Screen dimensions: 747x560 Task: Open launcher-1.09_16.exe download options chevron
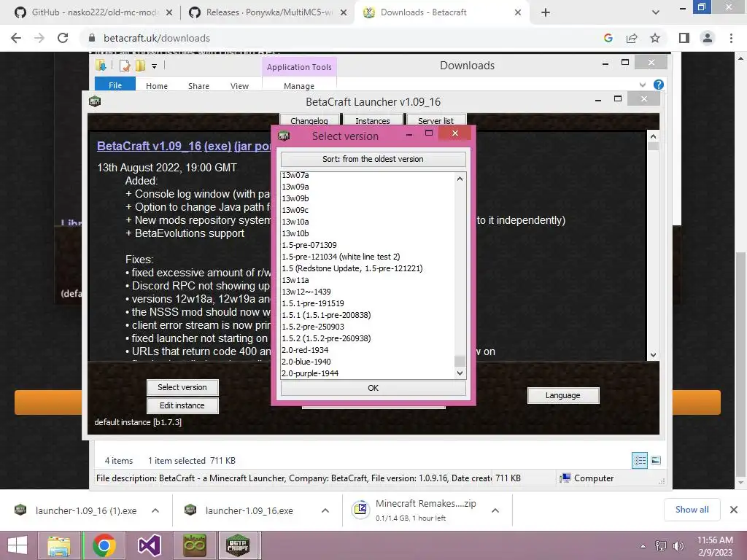click(x=325, y=510)
